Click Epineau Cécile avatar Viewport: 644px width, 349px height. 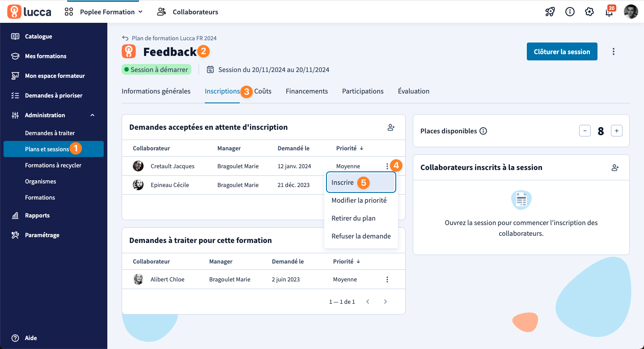tap(138, 185)
